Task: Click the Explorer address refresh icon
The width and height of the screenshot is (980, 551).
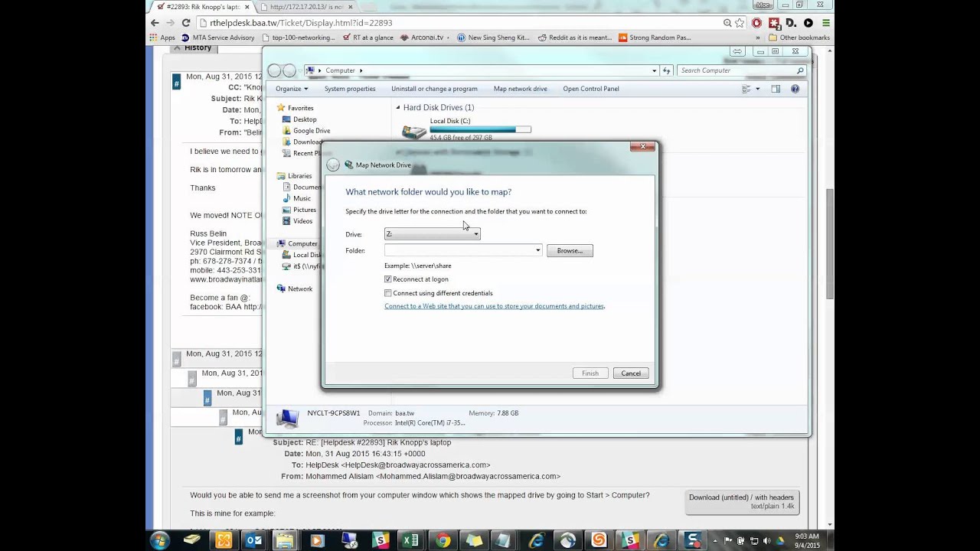Action: [x=666, y=70]
